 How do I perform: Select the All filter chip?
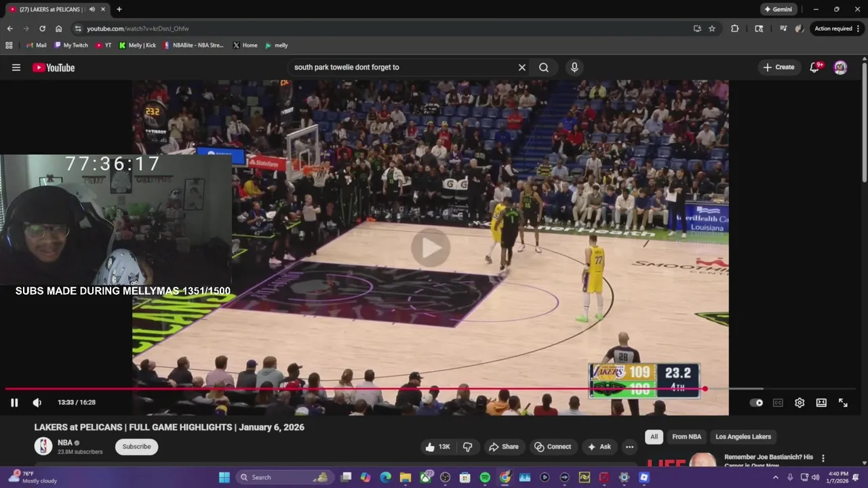click(654, 436)
